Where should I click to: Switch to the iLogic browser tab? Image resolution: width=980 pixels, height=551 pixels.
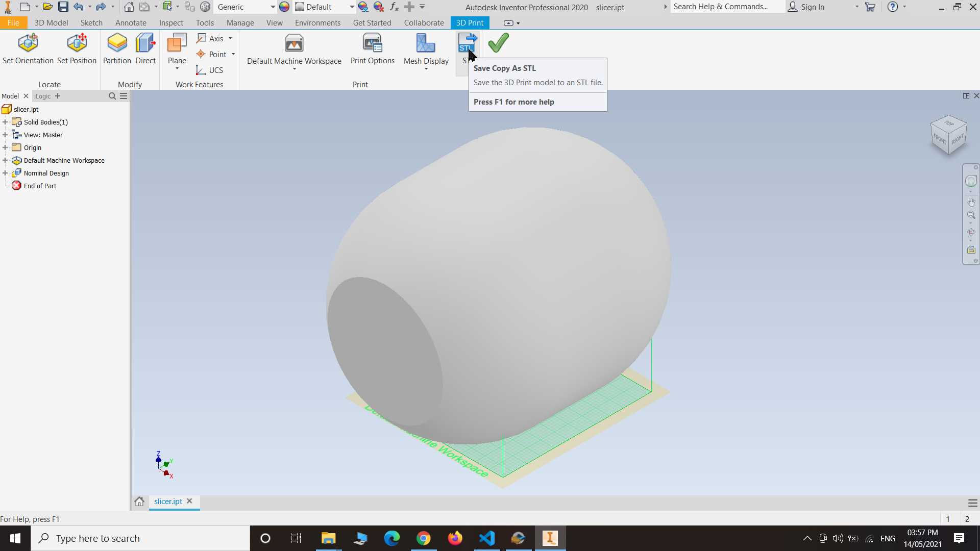pyautogui.click(x=42, y=96)
